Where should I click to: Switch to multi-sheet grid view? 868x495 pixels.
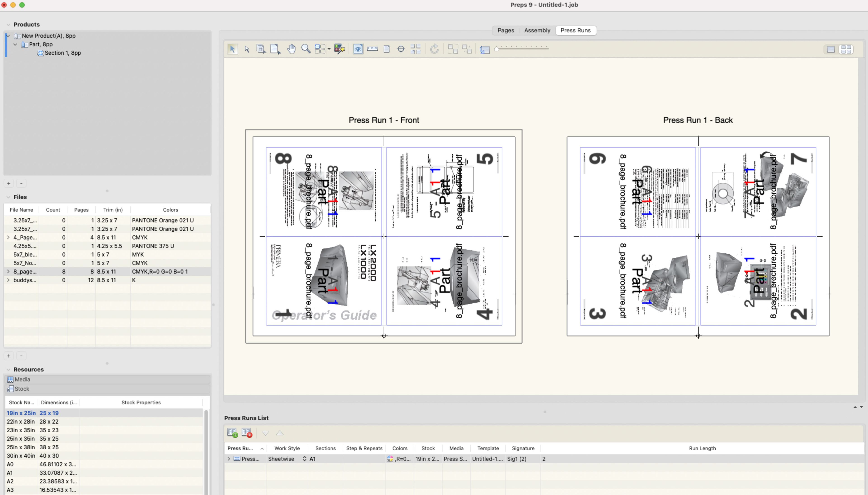846,50
